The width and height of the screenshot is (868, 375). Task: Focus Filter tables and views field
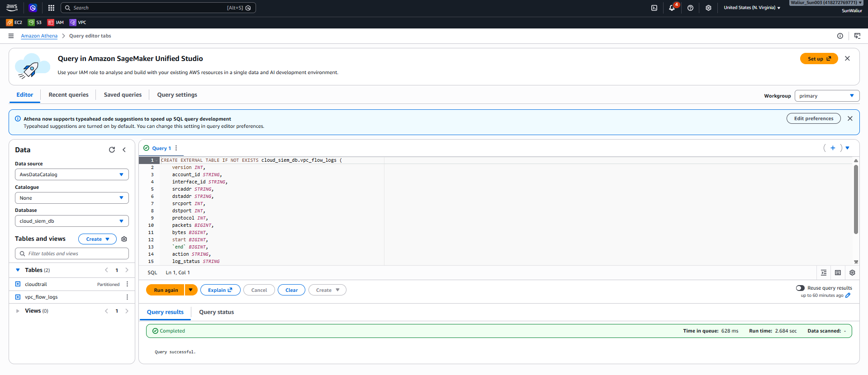[x=72, y=253]
